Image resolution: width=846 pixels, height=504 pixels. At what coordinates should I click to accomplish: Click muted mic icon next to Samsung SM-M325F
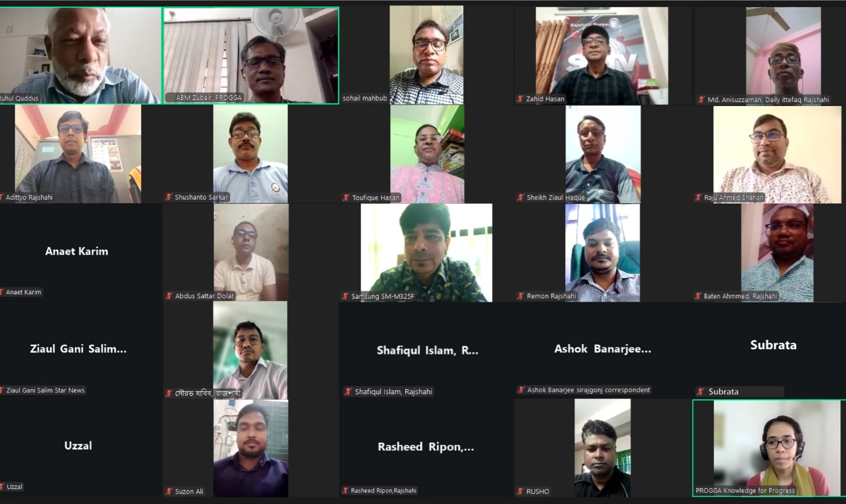[x=345, y=296]
